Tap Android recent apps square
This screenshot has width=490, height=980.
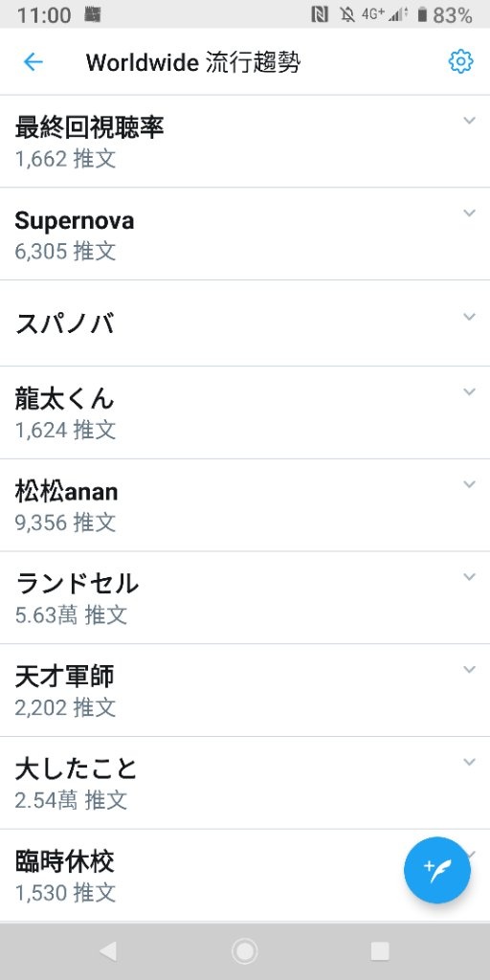(x=380, y=951)
